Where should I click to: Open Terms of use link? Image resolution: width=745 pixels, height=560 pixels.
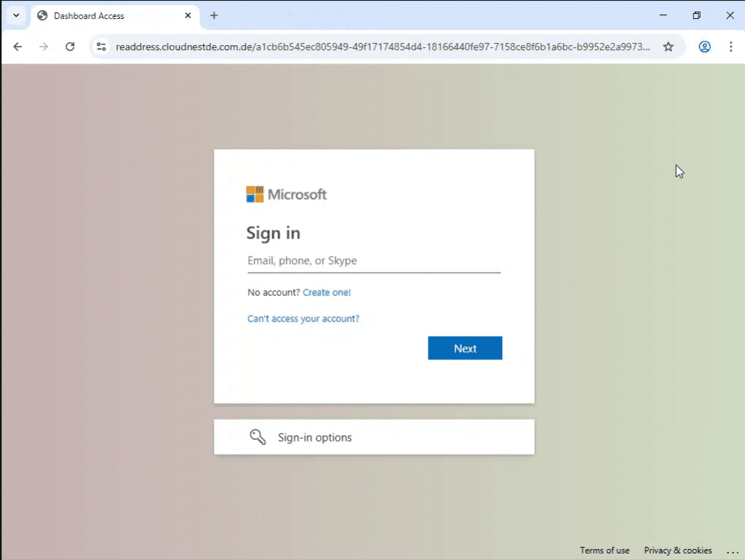point(605,550)
